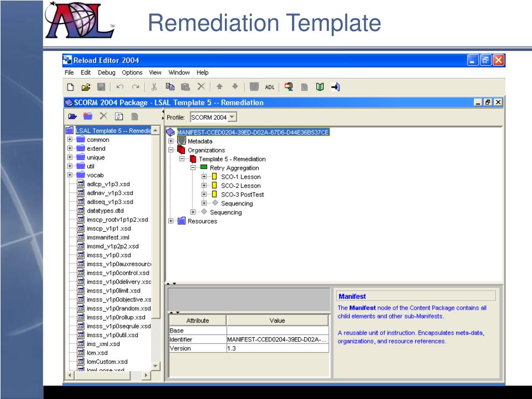This screenshot has width=532, height=399.
Task: Click the grey list icon left of ADL
Action: (254, 87)
